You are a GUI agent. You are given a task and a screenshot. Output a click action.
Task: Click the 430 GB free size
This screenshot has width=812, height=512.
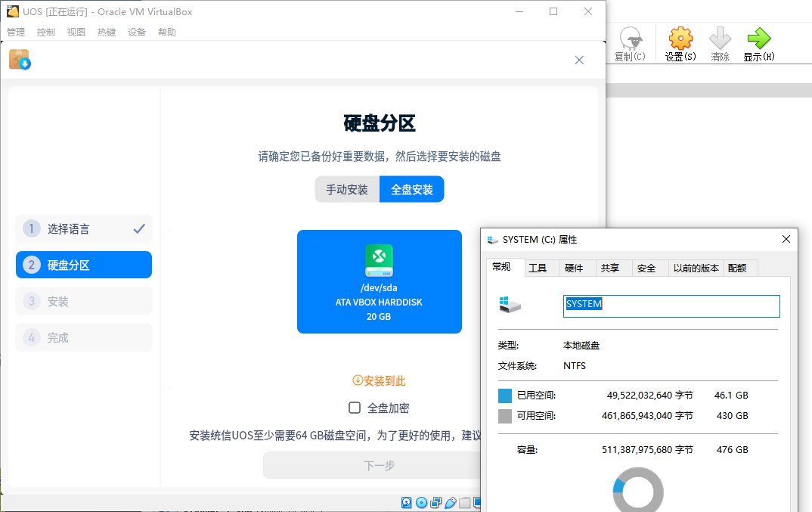[733, 416]
